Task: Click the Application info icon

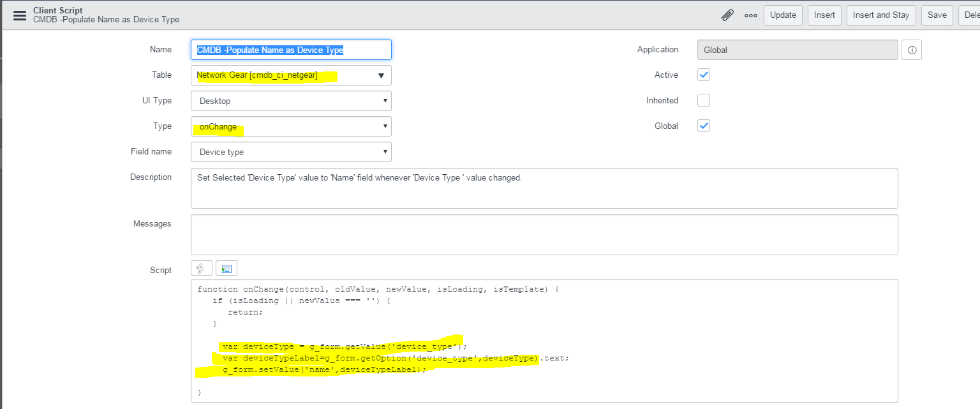Action: (911, 49)
